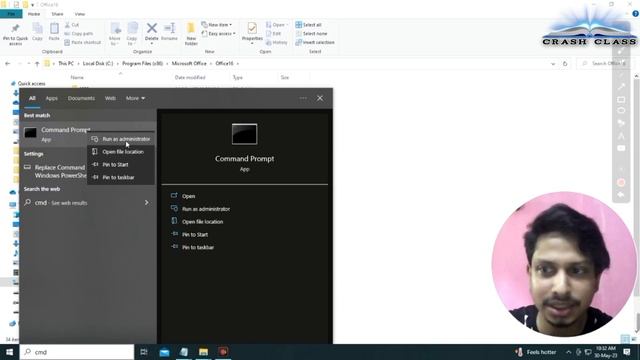
Task: Open the File tab in Explorer
Action: click(11, 14)
